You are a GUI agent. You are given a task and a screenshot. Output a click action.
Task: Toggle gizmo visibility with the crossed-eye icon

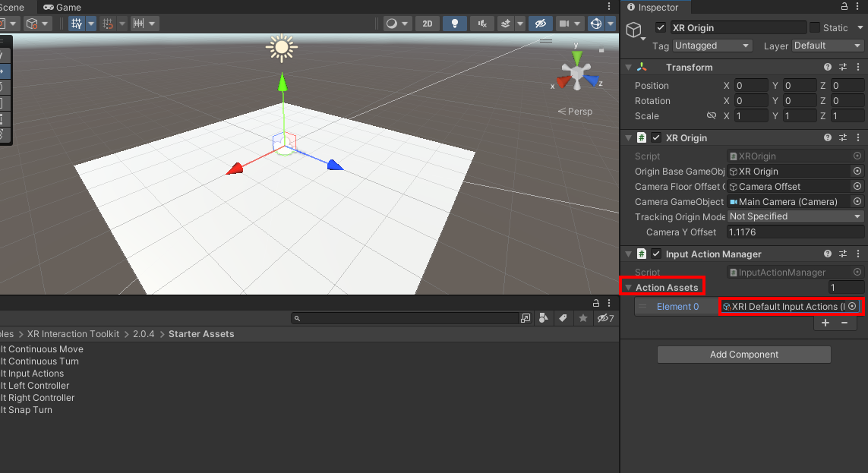pyautogui.click(x=541, y=24)
